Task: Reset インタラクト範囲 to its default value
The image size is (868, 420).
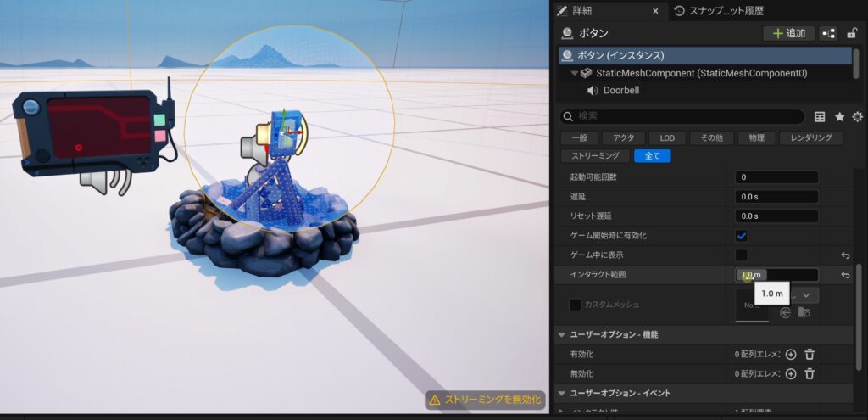Action: click(x=845, y=275)
